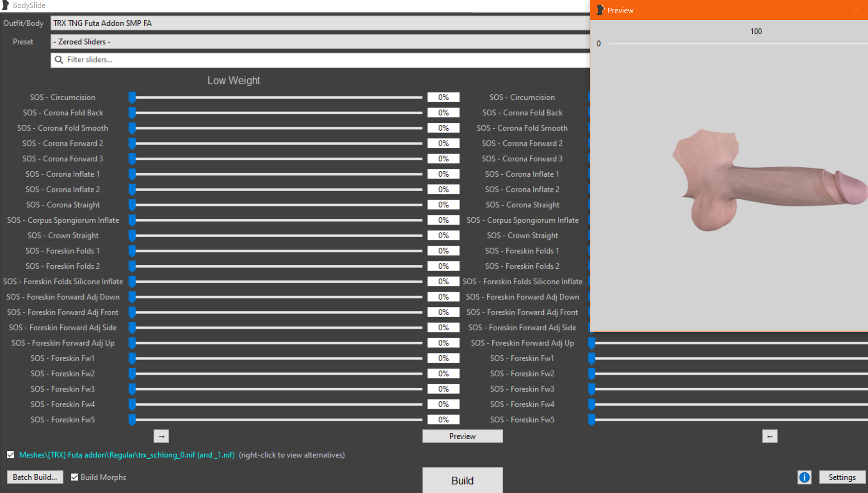This screenshot has width=868, height=493.
Task: Click high weight Foreskin Fw1 slider handle
Action: tap(592, 358)
